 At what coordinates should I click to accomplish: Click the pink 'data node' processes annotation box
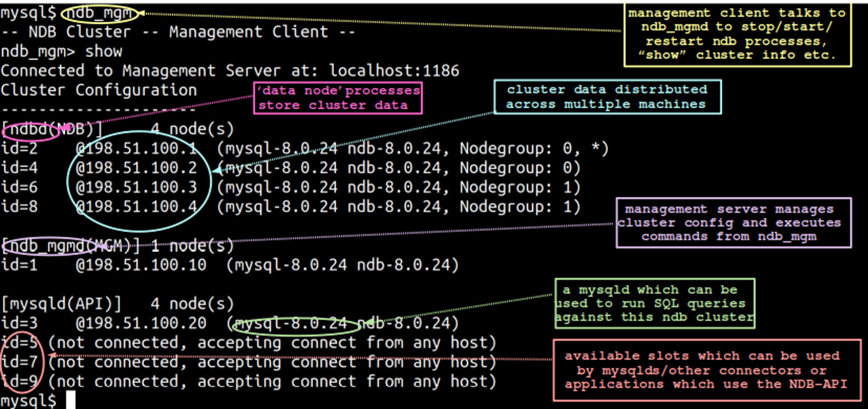coord(338,98)
